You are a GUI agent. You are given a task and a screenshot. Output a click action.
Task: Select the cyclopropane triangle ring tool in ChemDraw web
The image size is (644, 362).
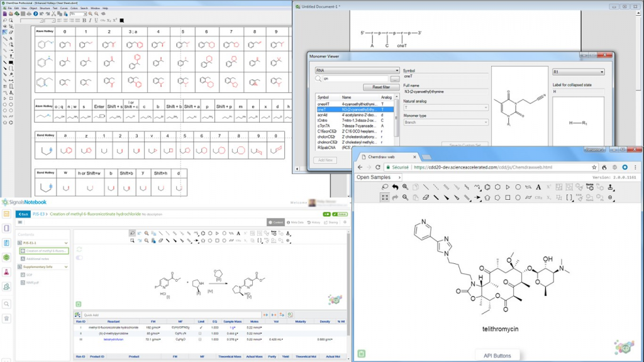point(508,187)
